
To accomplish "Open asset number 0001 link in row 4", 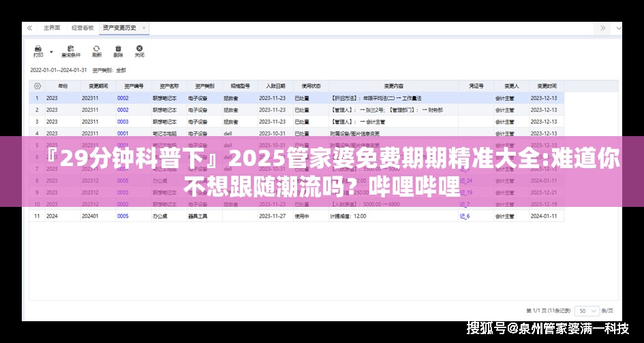I will click(123, 133).
